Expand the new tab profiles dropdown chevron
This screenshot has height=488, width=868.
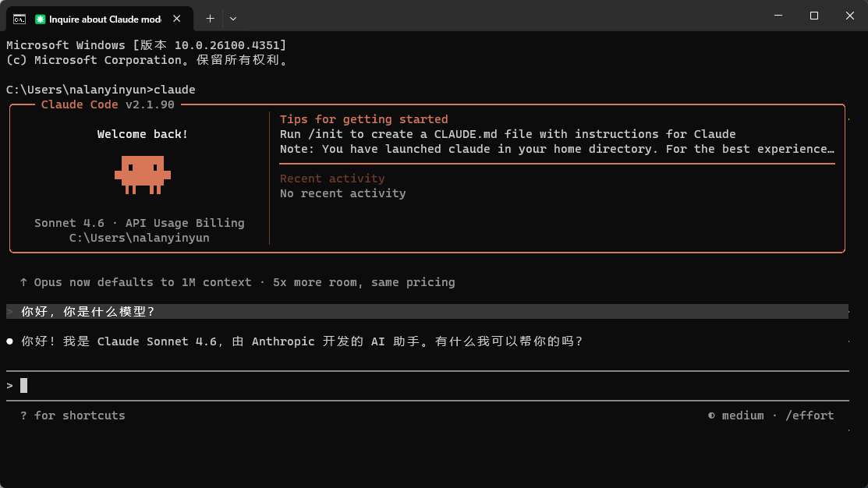click(x=233, y=18)
